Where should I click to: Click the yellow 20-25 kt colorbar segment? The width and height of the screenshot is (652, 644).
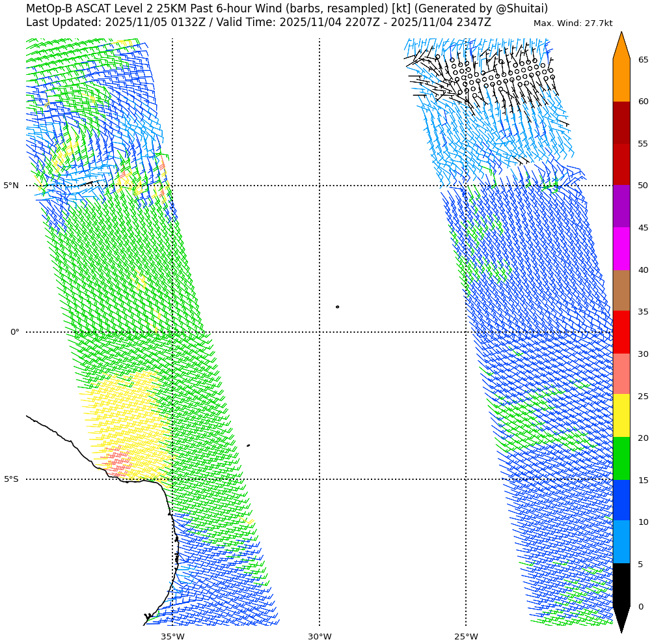click(621, 415)
